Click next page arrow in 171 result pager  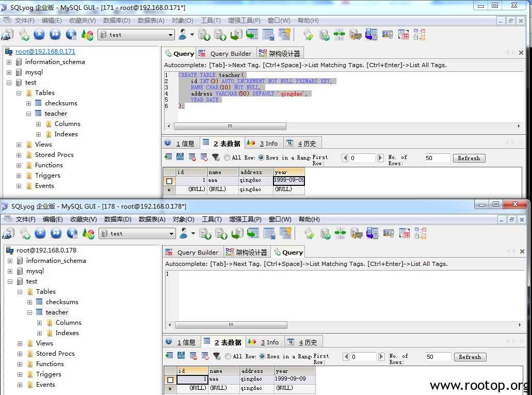point(380,158)
